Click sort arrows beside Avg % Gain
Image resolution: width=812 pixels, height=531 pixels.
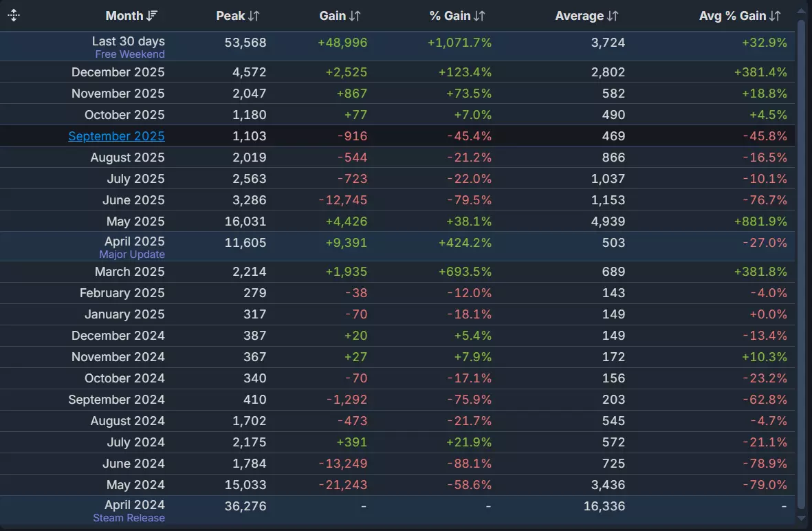(x=776, y=16)
